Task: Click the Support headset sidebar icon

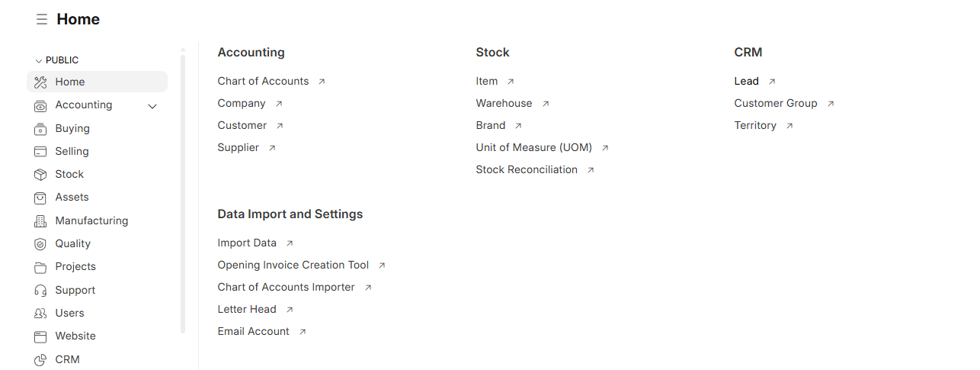Action: point(40,291)
